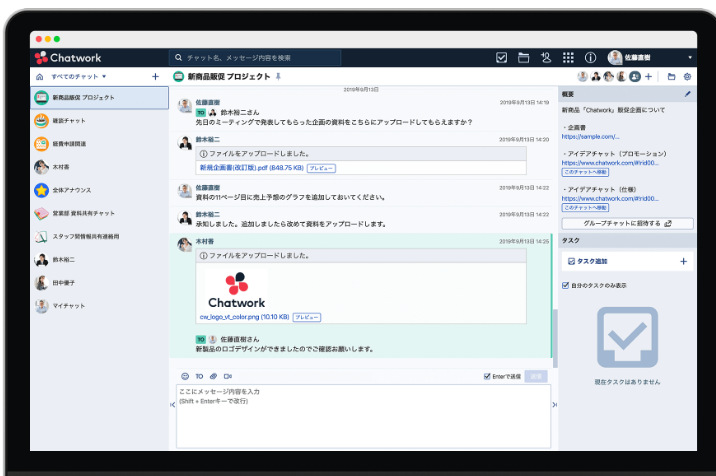Open the https://sample.com link under 企画書
Image resolution: width=716 pixels, height=476 pixels.
[x=590, y=137]
